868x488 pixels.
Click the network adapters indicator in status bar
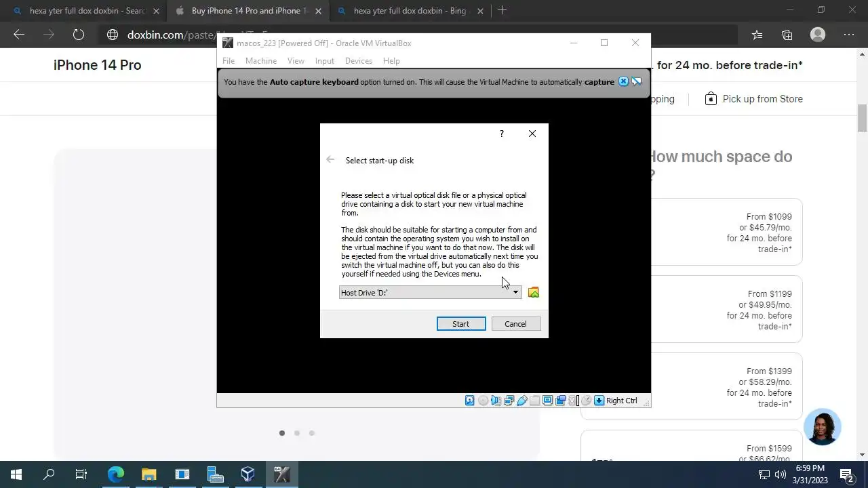pos(509,401)
